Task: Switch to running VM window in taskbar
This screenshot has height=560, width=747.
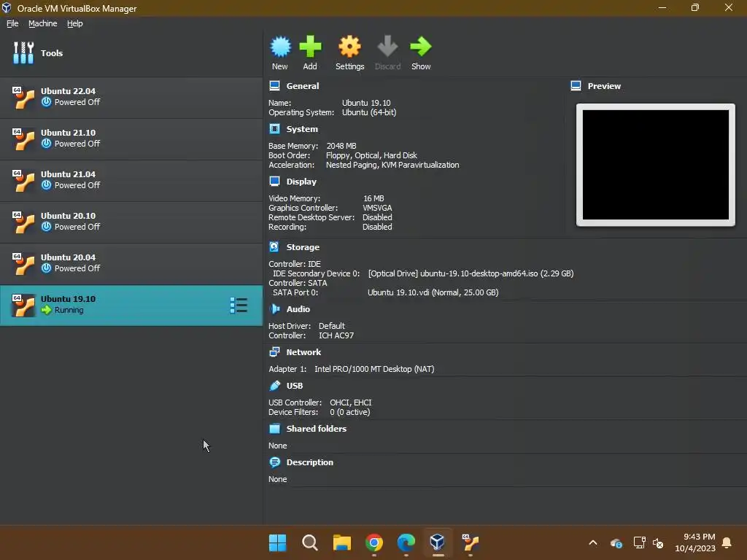Action: [x=471, y=542]
